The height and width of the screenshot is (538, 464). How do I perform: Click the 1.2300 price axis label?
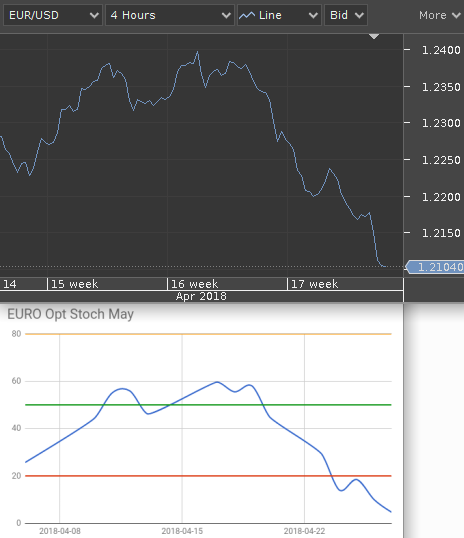(x=441, y=123)
